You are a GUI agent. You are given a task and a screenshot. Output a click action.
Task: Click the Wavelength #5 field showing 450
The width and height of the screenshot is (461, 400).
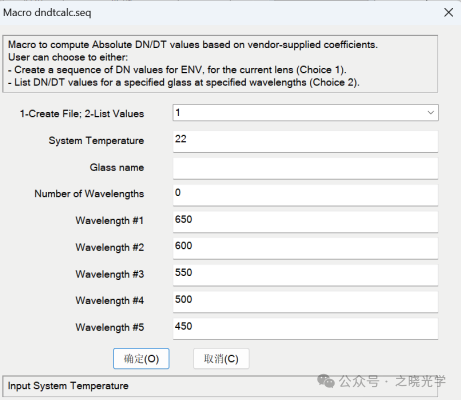[x=305, y=328]
